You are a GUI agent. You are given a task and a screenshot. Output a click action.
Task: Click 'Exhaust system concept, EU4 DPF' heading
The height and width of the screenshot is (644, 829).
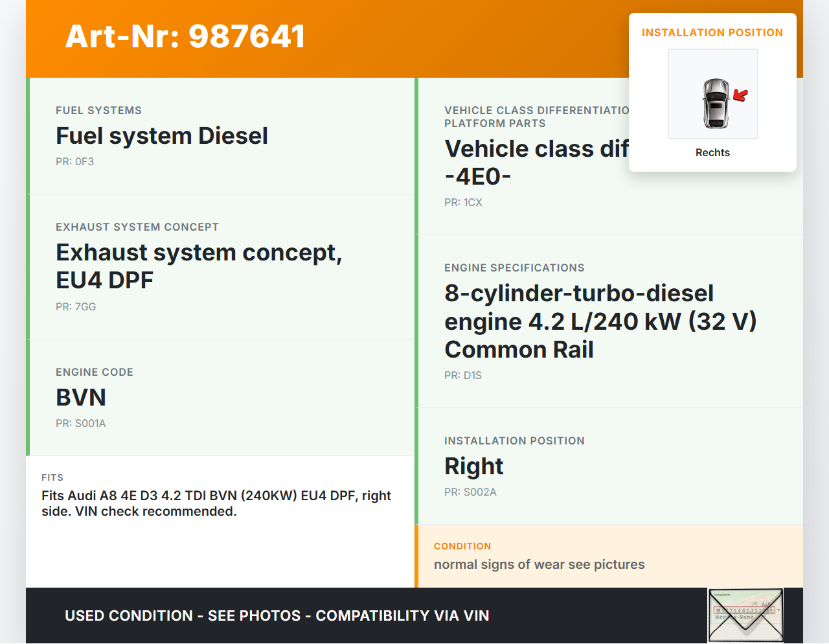click(x=199, y=266)
